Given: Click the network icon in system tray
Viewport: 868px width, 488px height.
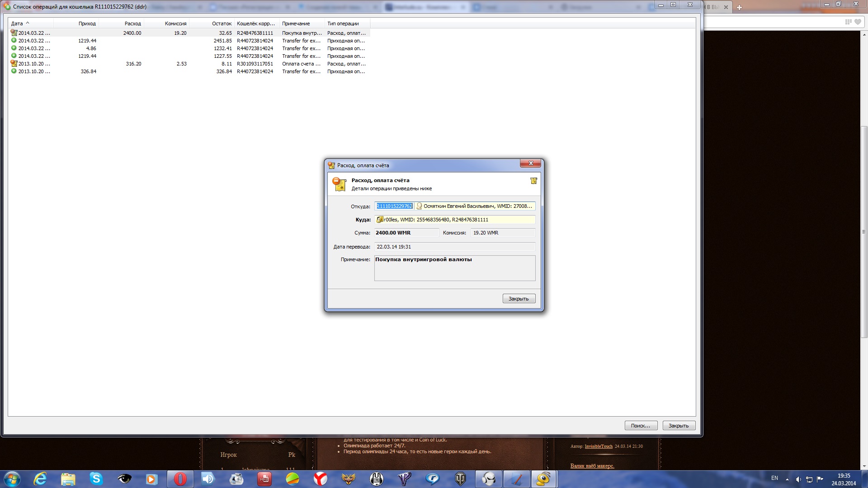Looking at the screenshot, I should click(809, 479).
